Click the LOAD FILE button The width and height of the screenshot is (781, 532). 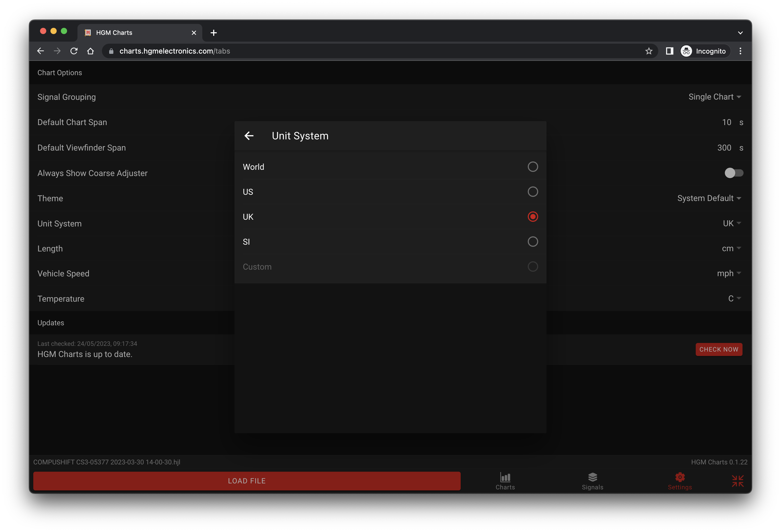247,481
